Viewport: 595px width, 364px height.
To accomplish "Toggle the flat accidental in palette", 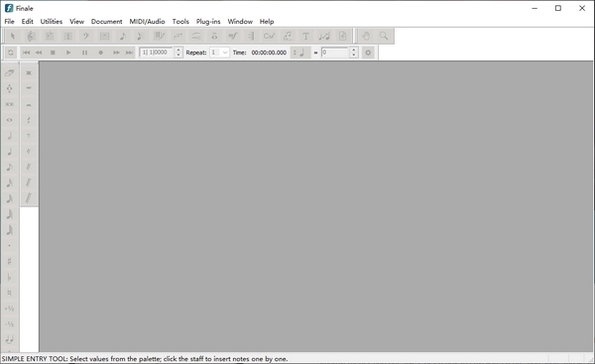I will 10,277.
